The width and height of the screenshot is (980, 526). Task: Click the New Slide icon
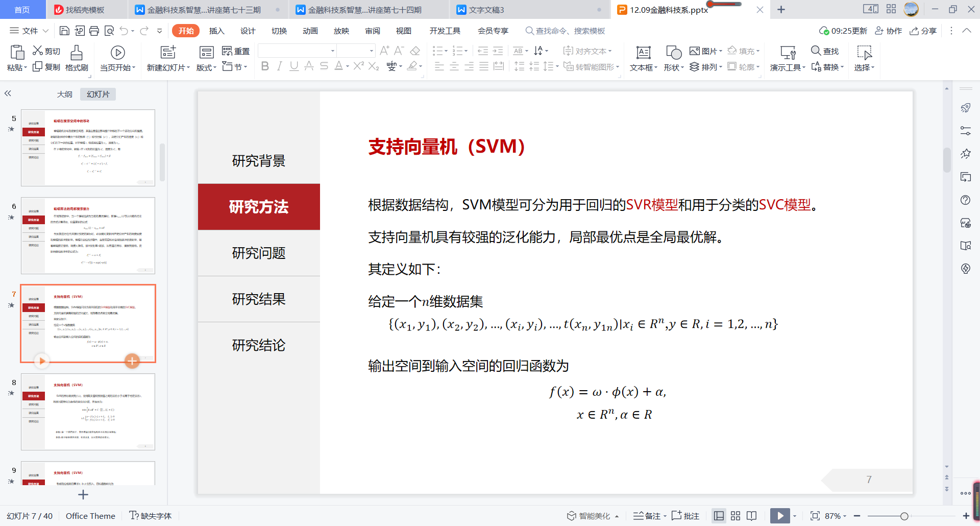pyautogui.click(x=168, y=52)
